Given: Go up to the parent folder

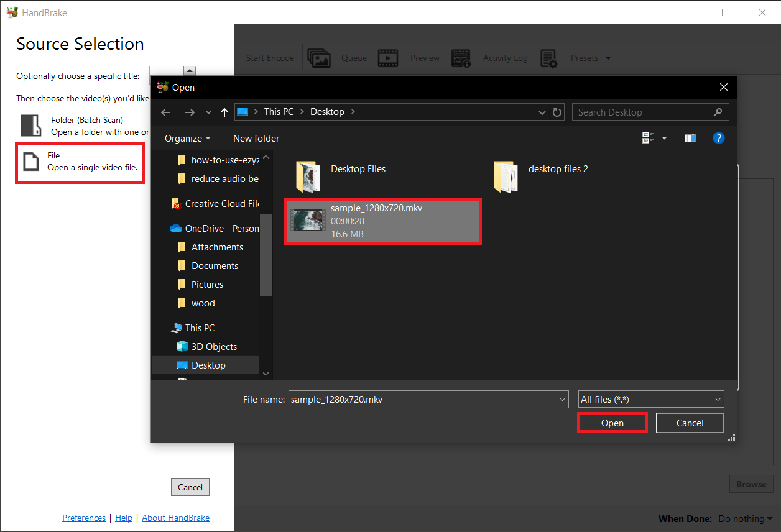Looking at the screenshot, I should [x=224, y=112].
